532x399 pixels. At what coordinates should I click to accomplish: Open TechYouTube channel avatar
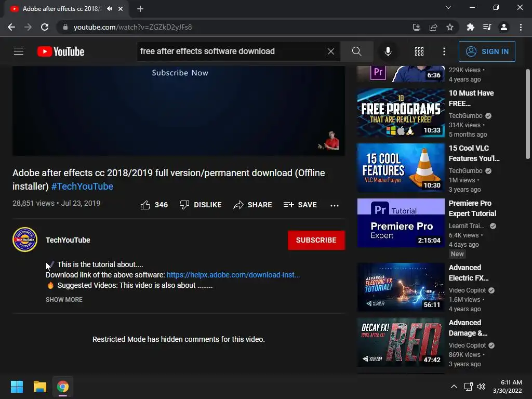click(25, 240)
